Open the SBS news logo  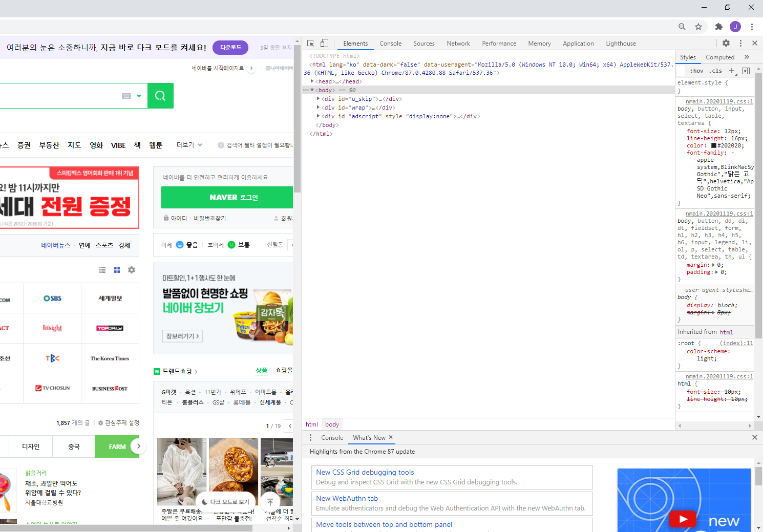coord(52,298)
